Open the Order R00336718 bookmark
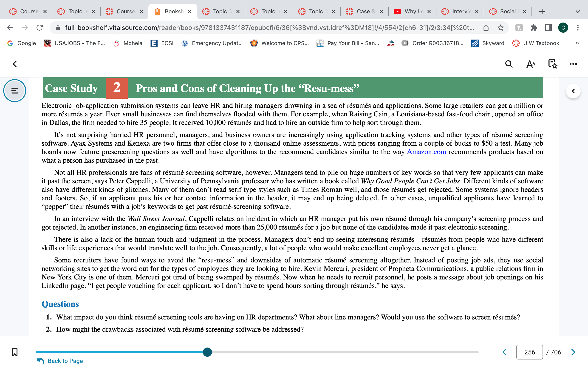 (x=433, y=43)
